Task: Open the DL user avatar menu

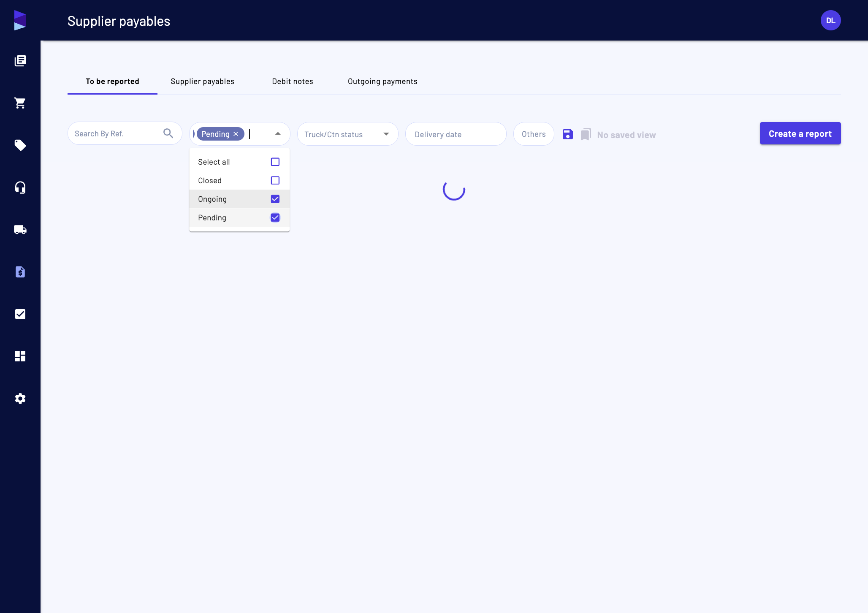Action: 830,20
